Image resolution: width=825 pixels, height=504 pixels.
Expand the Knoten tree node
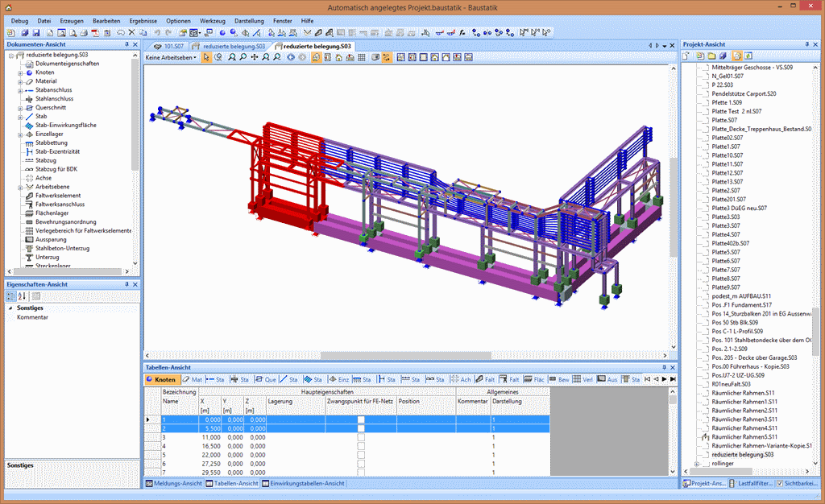tap(20, 72)
